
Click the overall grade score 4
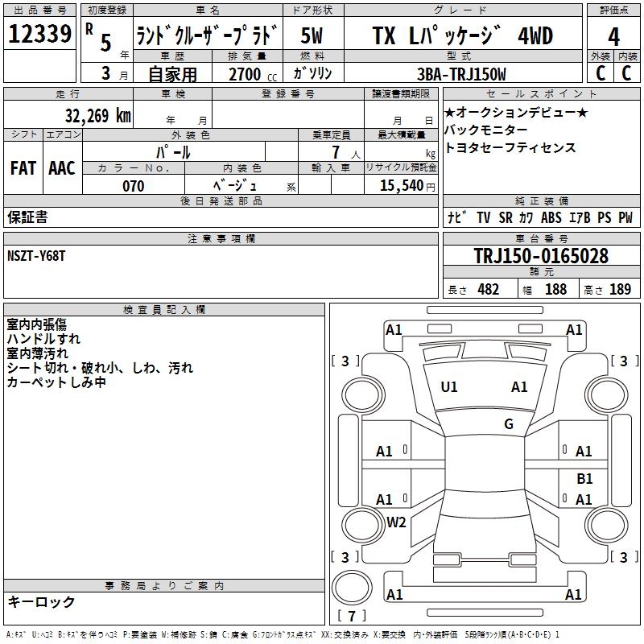613,37
